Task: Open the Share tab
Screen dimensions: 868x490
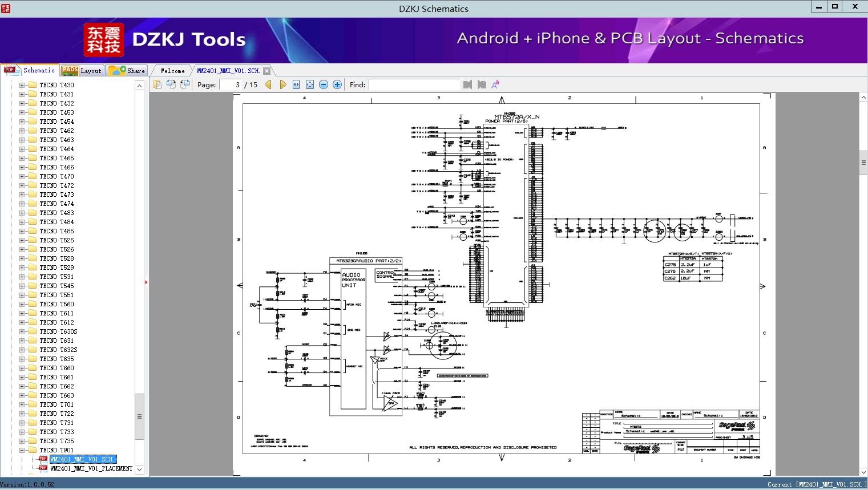Action: [x=127, y=71]
